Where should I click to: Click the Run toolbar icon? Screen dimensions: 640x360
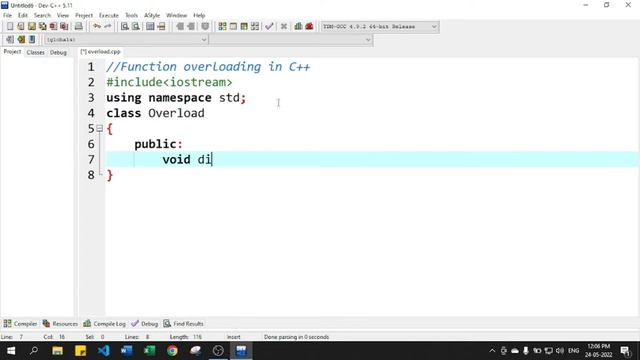click(233, 27)
